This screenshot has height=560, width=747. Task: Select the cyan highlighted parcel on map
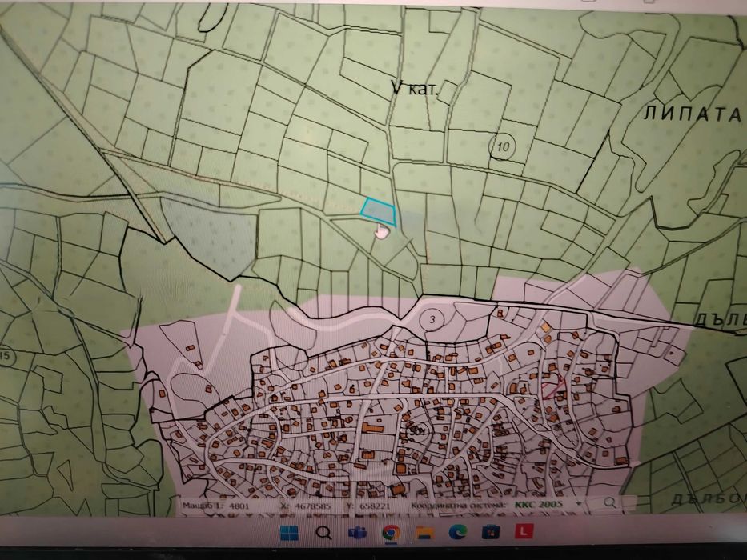379,212
